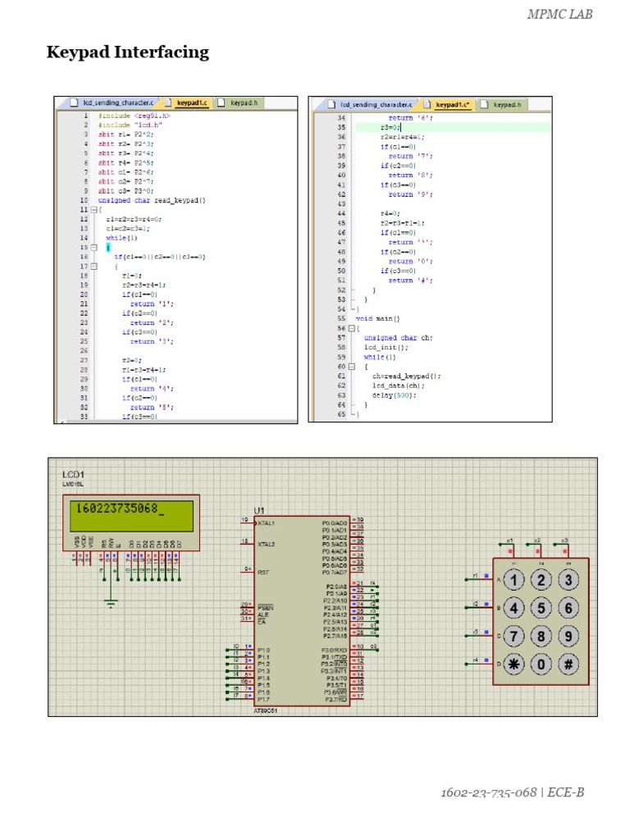Click line 'unsigned char read_keypad()'
Screen dimensions: 630x840
click(152, 200)
